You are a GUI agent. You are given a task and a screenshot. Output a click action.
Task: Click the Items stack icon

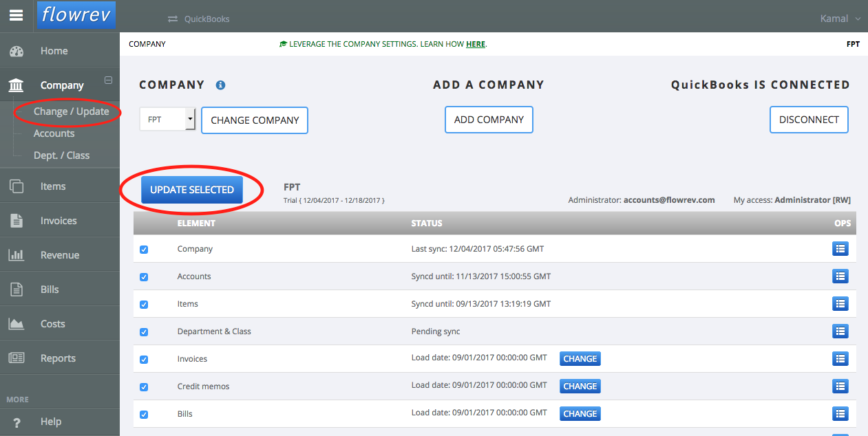17,186
